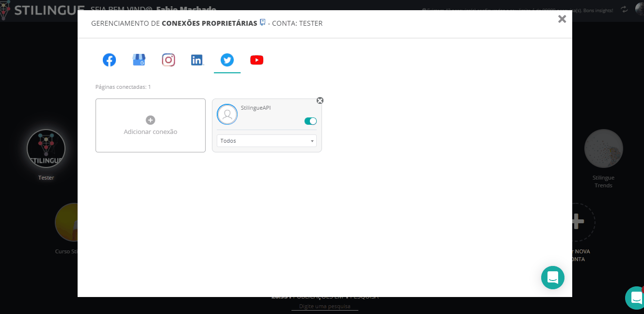
Task: Select the Twitter connections tab
Action: pos(227,60)
